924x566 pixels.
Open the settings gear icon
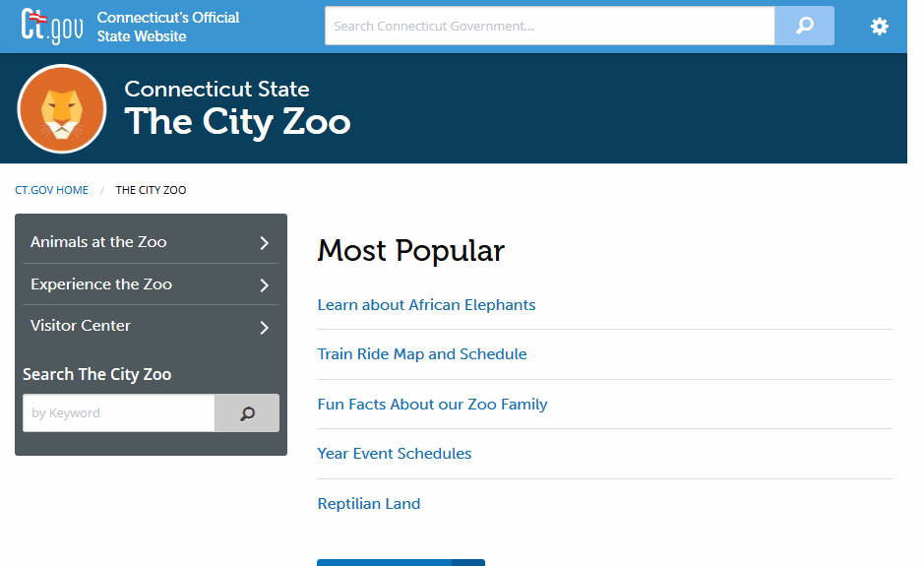tap(879, 27)
